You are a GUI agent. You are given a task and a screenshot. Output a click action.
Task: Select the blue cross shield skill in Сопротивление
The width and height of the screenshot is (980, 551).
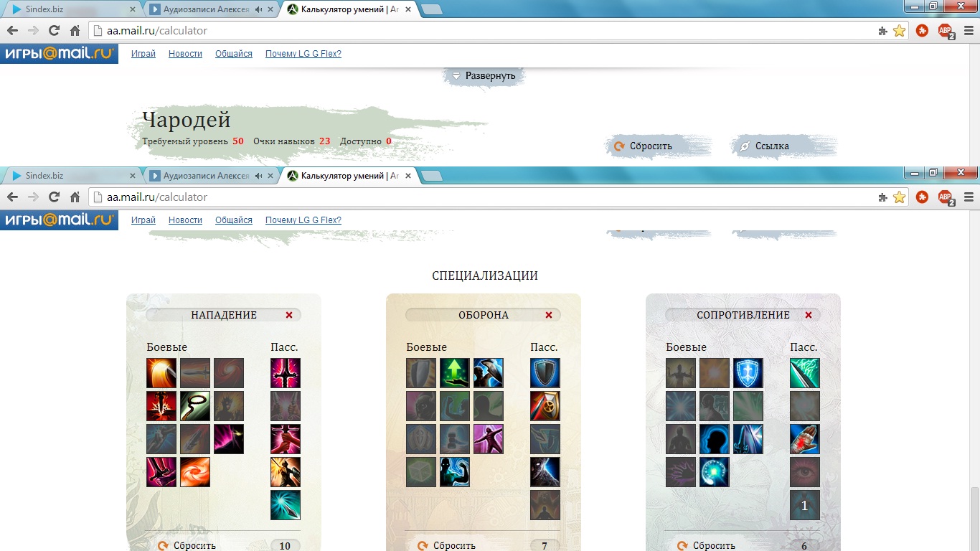pyautogui.click(x=748, y=373)
